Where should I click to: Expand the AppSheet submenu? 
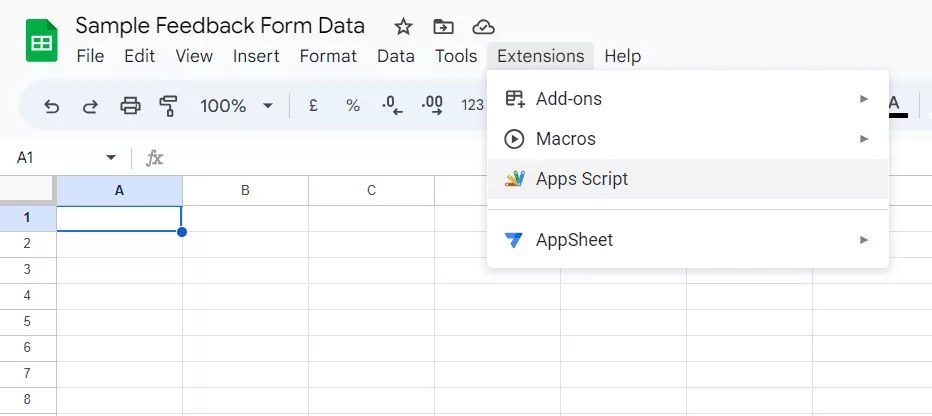point(688,240)
